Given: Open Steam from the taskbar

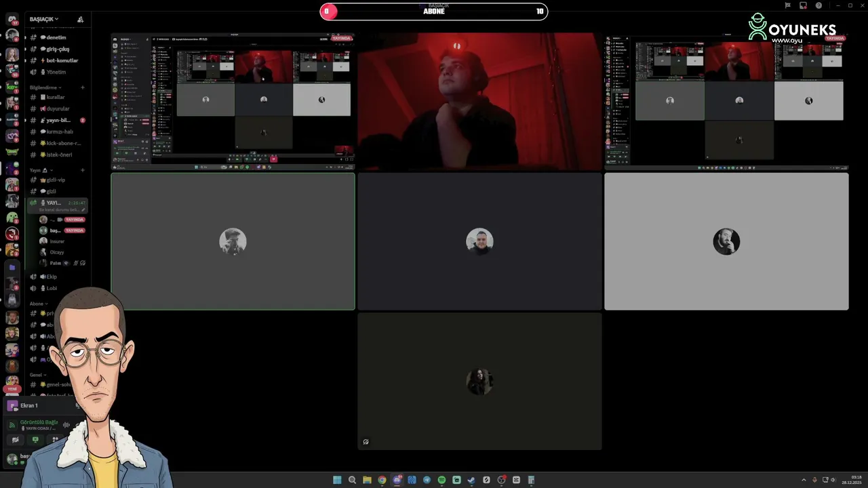Looking at the screenshot, I should 471,480.
